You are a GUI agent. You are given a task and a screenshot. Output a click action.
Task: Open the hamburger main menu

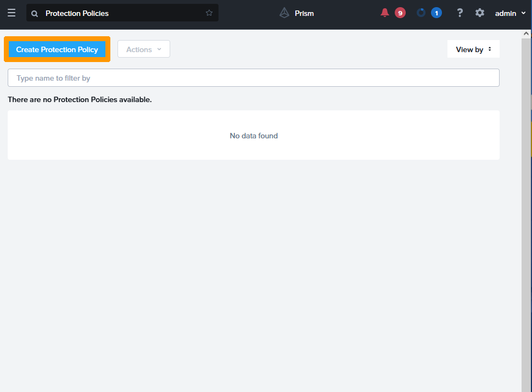click(12, 13)
